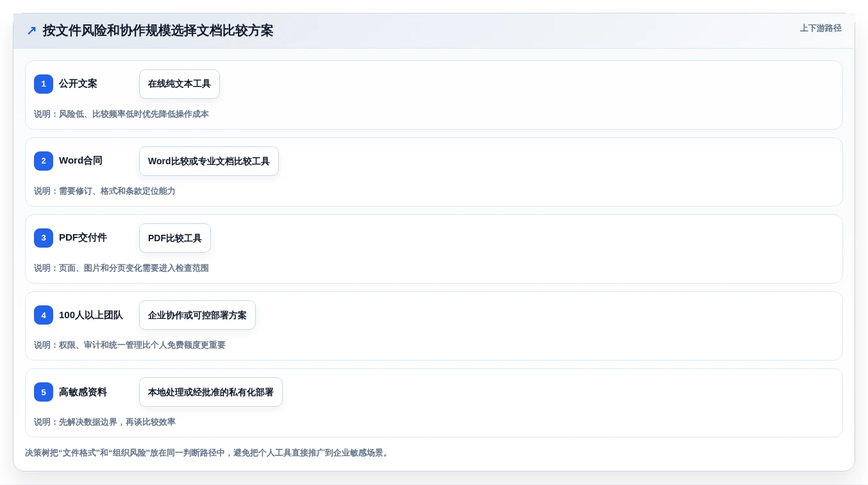Click the arrow icon beside the title
The image size is (868, 485).
(x=31, y=31)
